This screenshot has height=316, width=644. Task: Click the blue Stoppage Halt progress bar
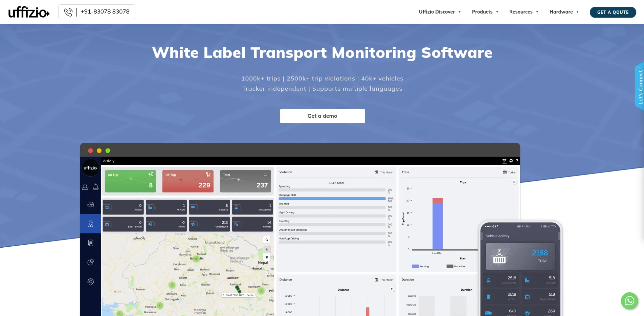tap(332, 199)
